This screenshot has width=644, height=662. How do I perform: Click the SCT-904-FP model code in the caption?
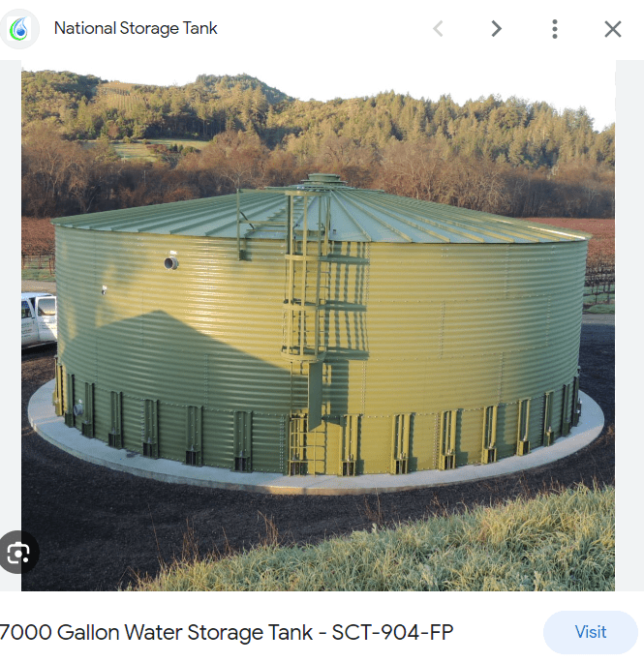[x=392, y=632]
